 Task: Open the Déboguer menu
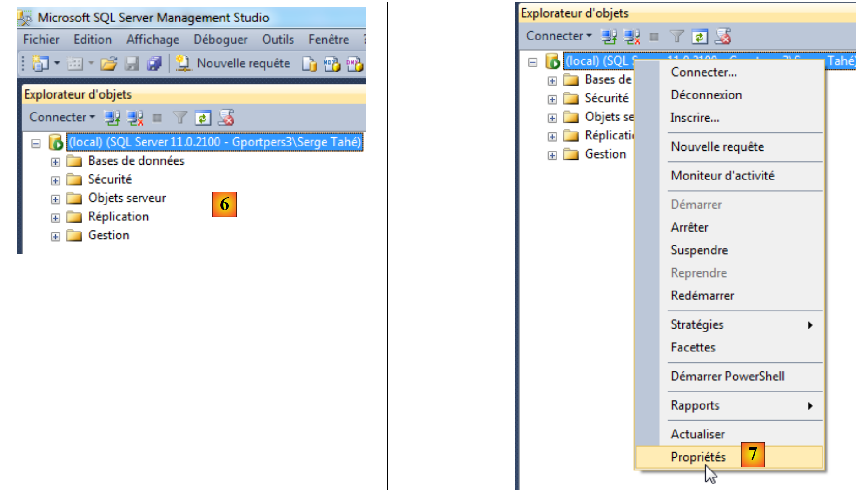tap(220, 40)
